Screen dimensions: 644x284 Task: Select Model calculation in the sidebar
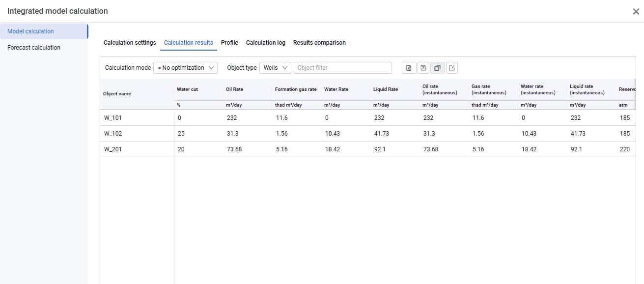click(x=44, y=31)
